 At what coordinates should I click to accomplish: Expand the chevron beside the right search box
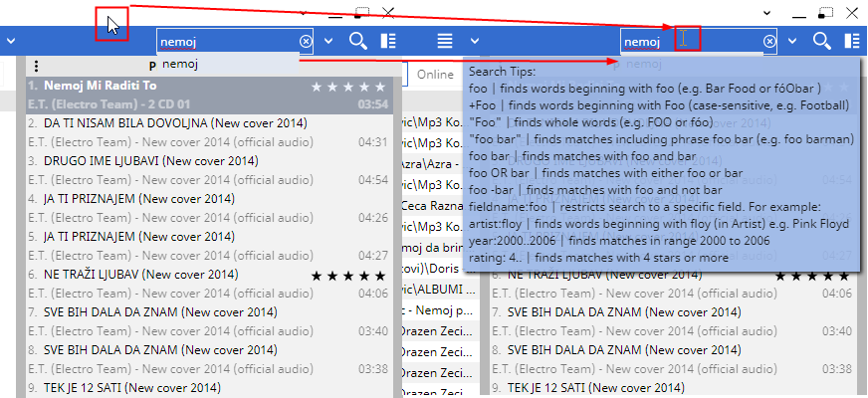coord(793,41)
